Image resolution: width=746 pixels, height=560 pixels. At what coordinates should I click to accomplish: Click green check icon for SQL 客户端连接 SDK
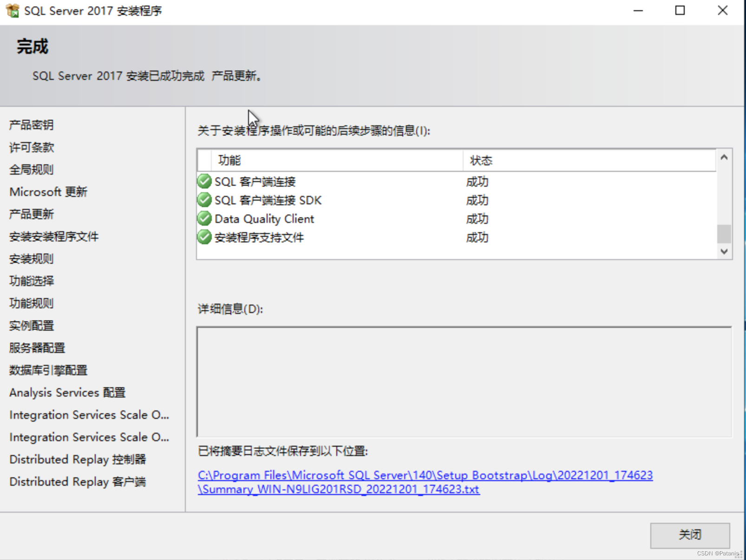(204, 200)
